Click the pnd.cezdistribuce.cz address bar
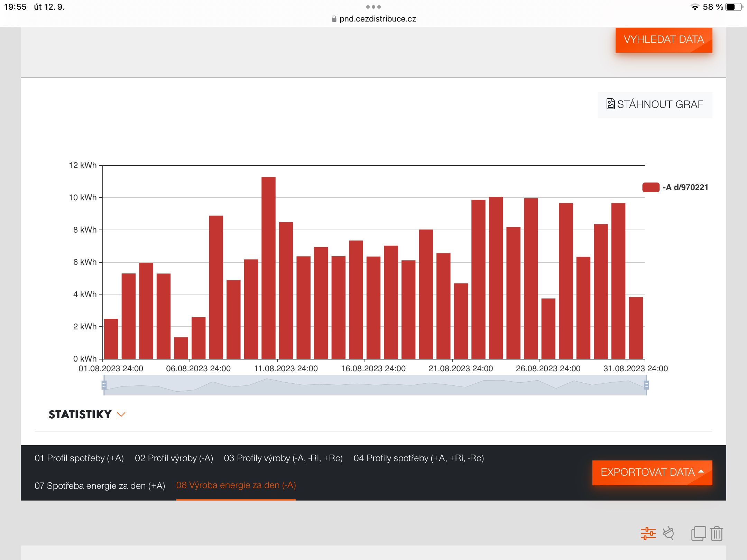Screen dimensions: 747x560 pyautogui.click(x=373, y=19)
